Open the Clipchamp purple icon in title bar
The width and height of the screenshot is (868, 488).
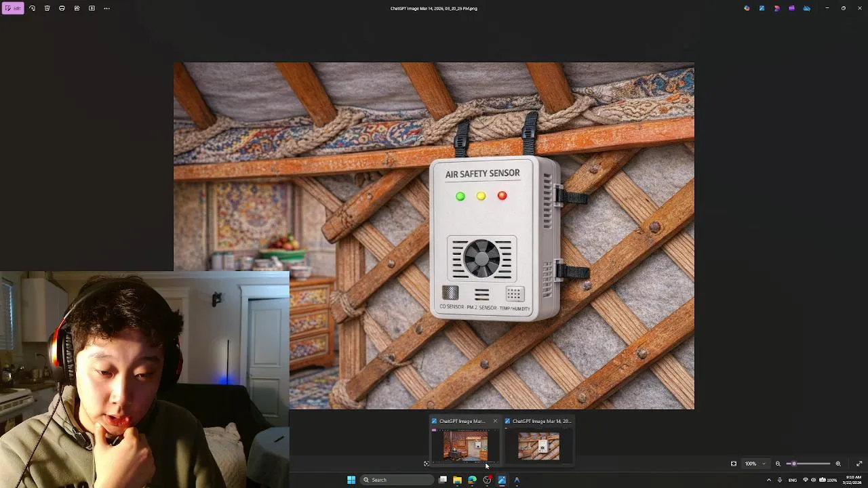coord(776,8)
